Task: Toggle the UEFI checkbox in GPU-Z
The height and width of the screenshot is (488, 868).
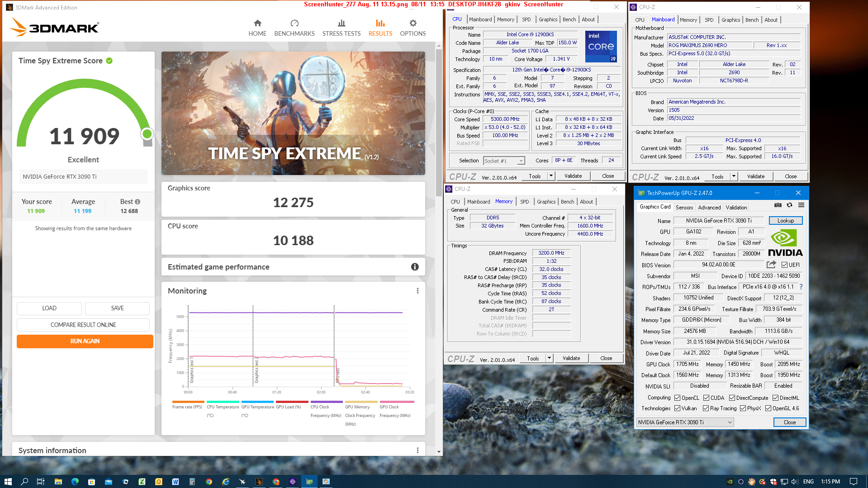Action: click(785, 265)
